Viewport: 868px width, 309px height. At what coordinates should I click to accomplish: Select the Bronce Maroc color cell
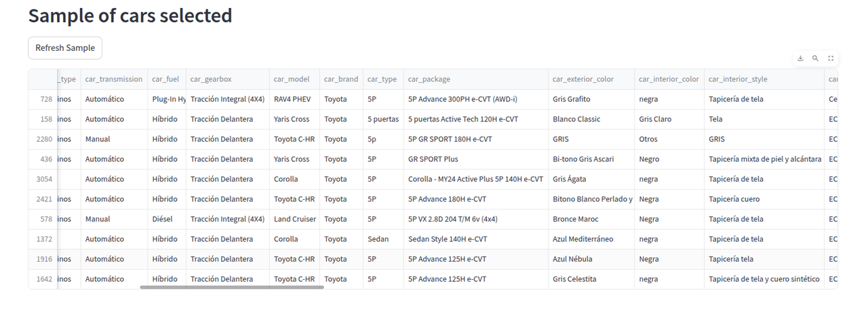click(575, 219)
